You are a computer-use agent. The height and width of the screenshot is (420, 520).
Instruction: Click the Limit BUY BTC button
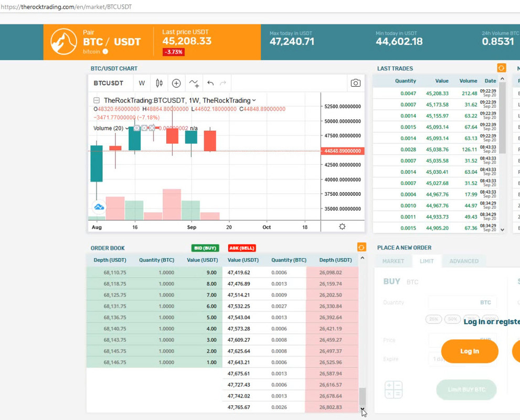(x=466, y=390)
